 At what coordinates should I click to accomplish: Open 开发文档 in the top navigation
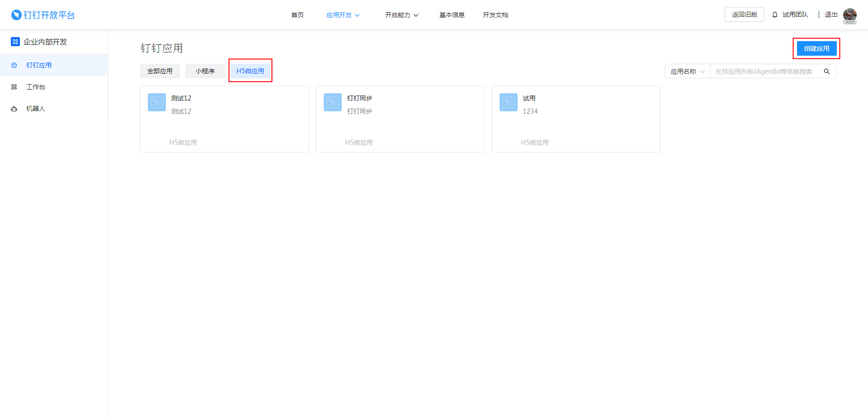click(x=495, y=15)
